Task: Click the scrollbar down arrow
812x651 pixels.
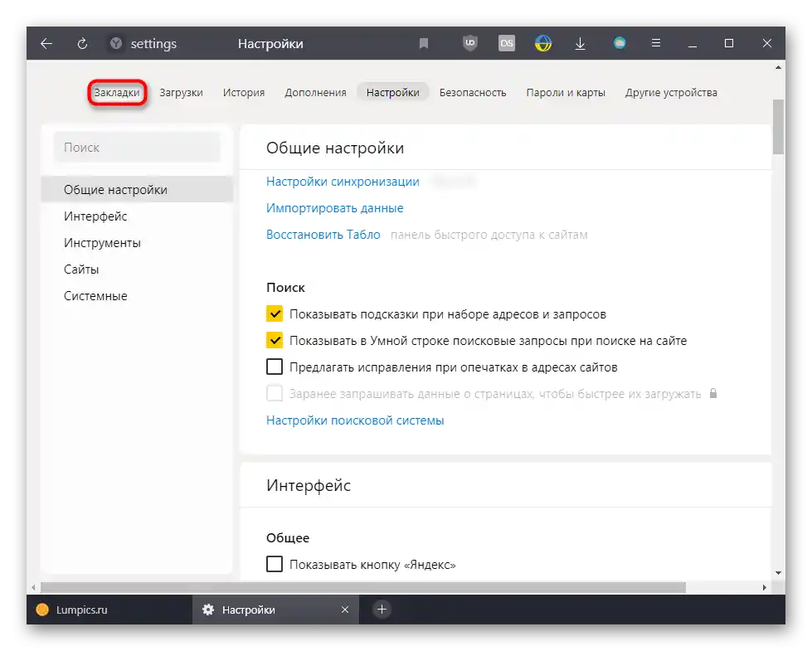Action: [778, 573]
